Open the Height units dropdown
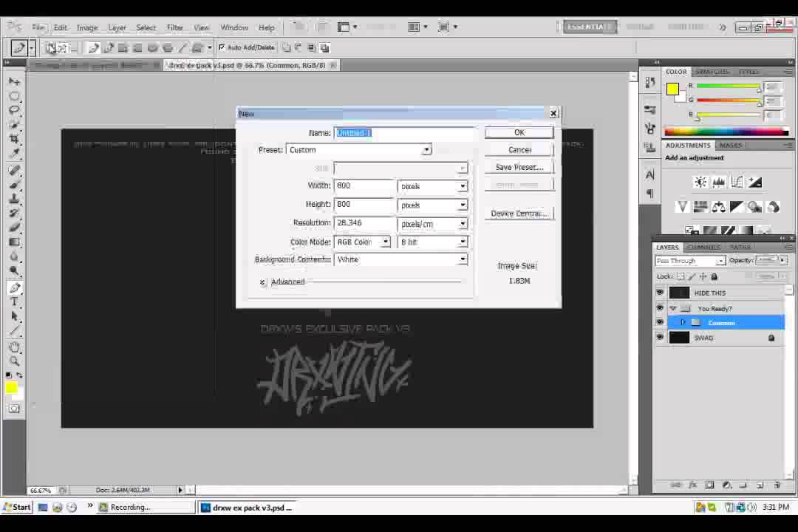The image size is (798, 532). (x=432, y=205)
